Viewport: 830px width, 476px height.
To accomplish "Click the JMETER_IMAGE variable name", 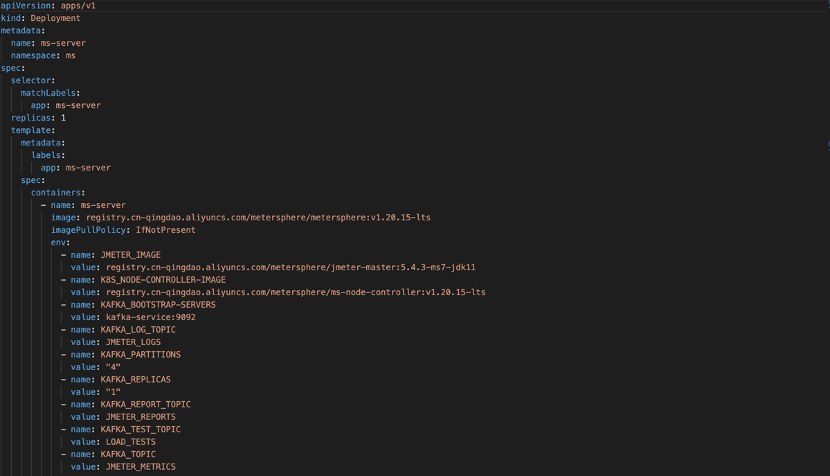I will pos(131,255).
